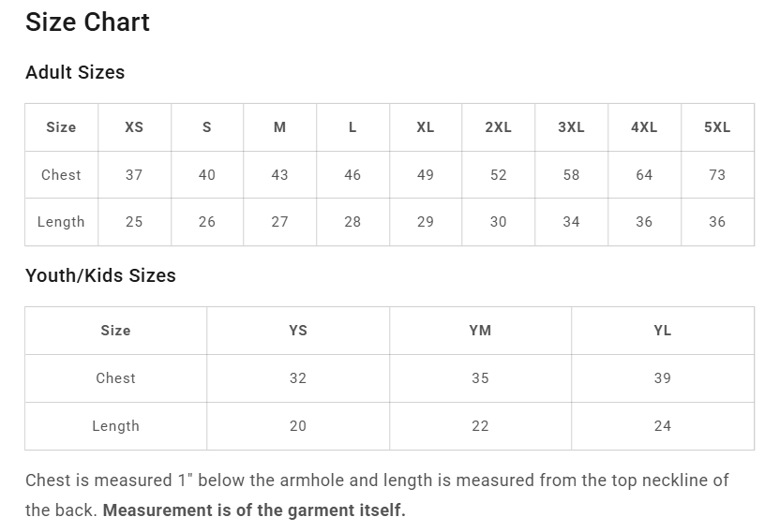The width and height of the screenshot is (780, 532).
Task: Click the 5XL column header
Action: [717, 127]
